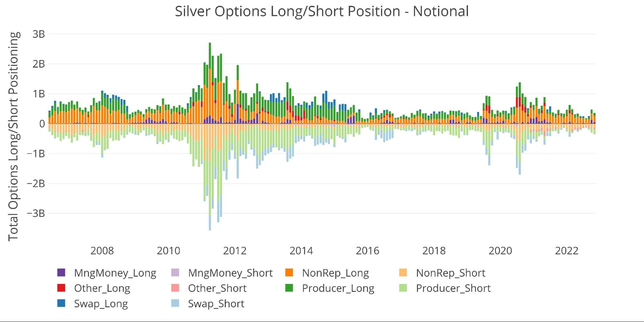Click the NonRep_Long orange legend swatch
644x322 pixels.
click(289, 273)
